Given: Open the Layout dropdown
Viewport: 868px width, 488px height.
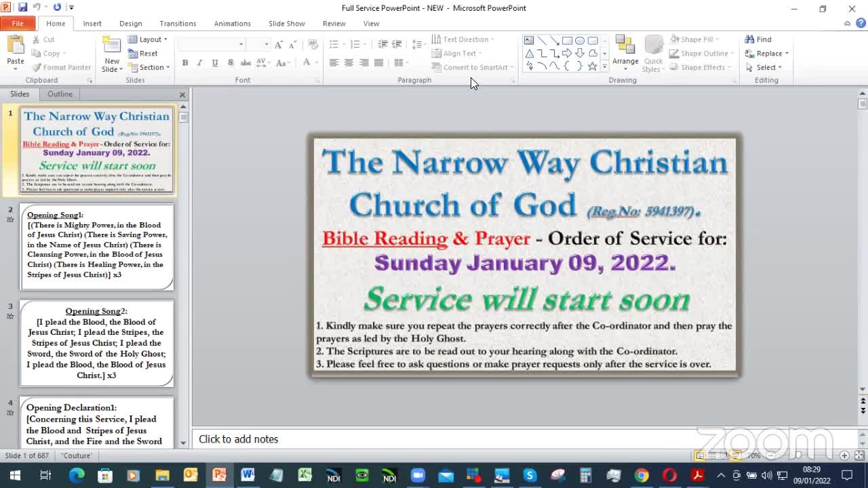Looking at the screenshot, I should tap(147, 39).
